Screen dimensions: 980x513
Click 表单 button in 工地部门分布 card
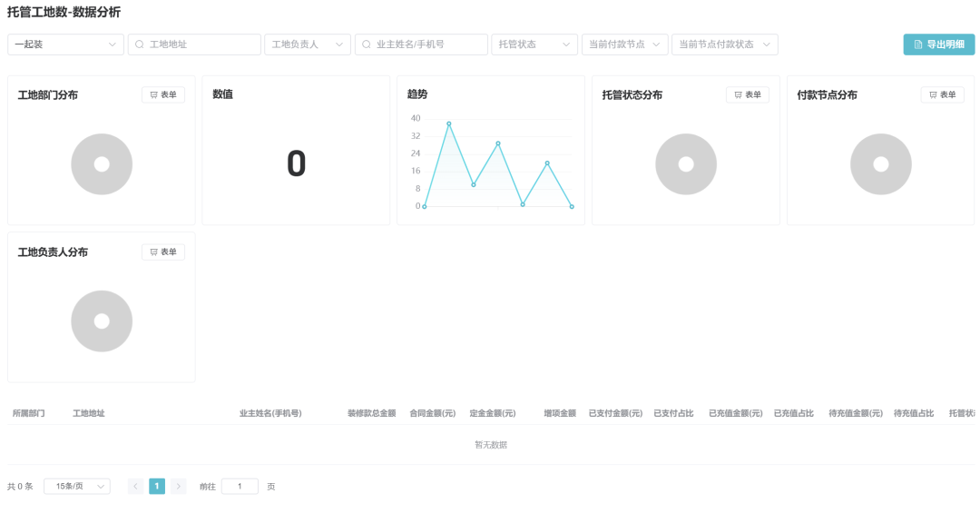click(163, 95)
